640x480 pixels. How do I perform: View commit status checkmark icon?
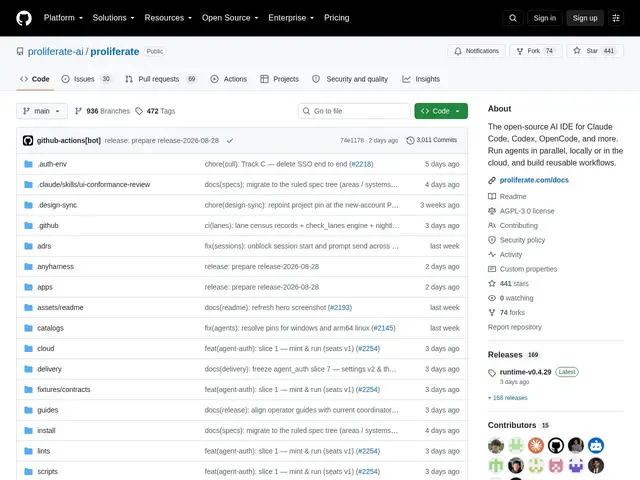pyautogui.click(x=230, y=140)
